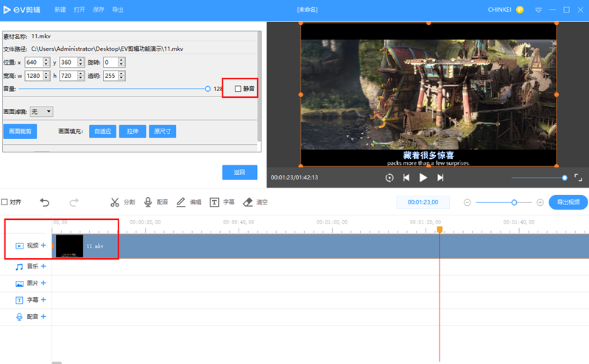Click the height h input field
This screenshot has width=589, height=364.
(68, 76)
